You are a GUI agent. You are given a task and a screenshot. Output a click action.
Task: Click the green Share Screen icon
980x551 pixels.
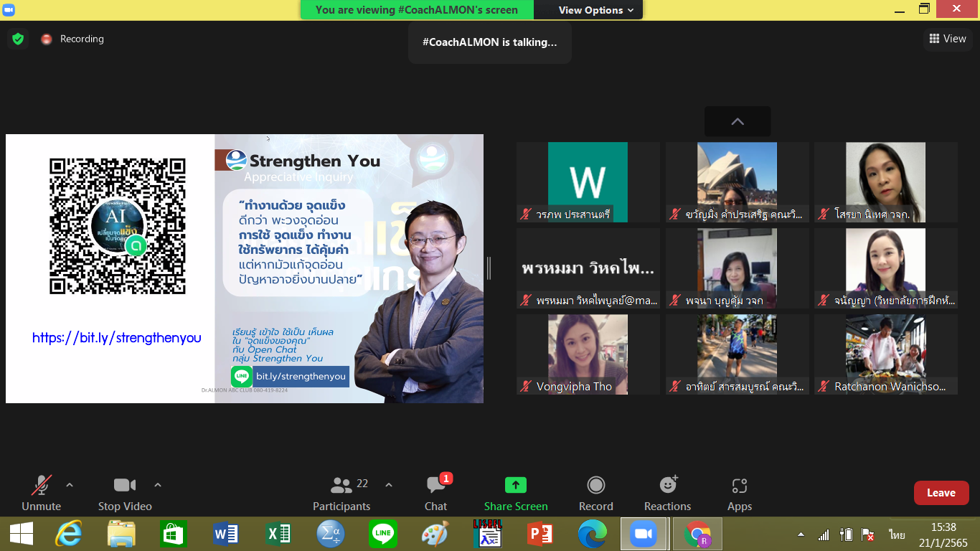click(516, 485)
